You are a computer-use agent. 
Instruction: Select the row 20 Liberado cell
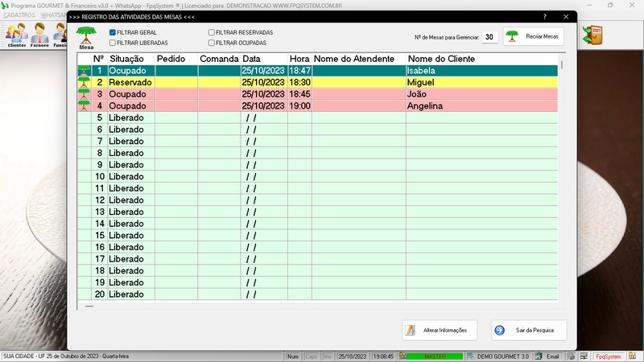(131, 294)
